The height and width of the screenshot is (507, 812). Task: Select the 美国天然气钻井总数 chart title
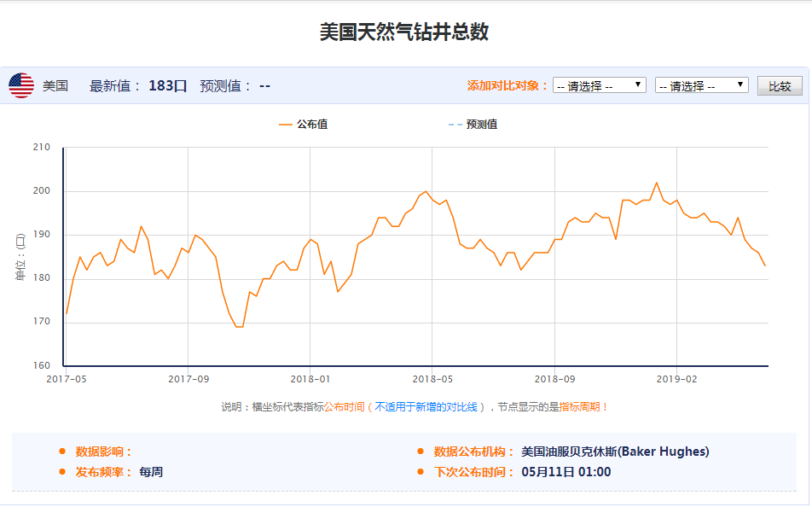(x=404, y=32)
